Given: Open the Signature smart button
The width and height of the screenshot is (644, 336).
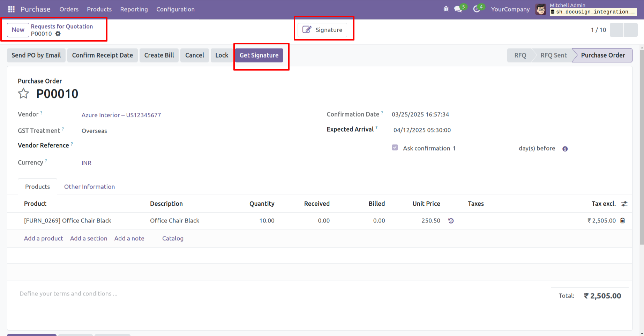Looking at the screenshot, I should [x=322, y=30].
